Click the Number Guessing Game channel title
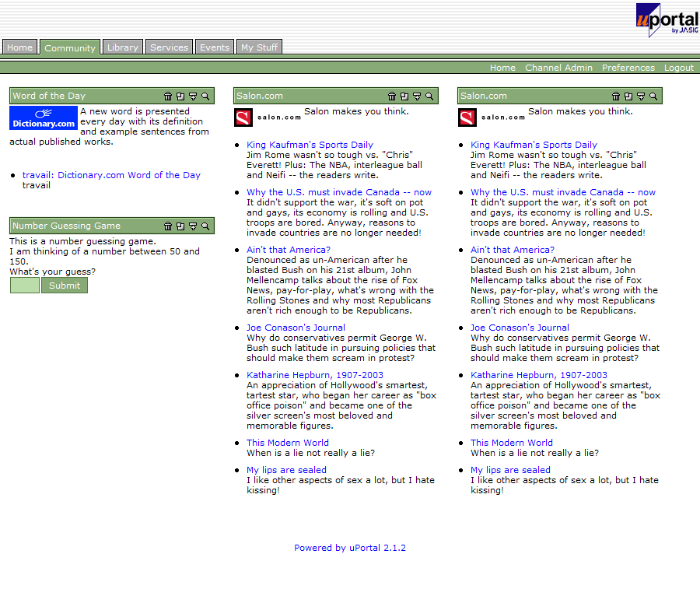This screenshot has width=700, height=603. [x=67, y=226]
